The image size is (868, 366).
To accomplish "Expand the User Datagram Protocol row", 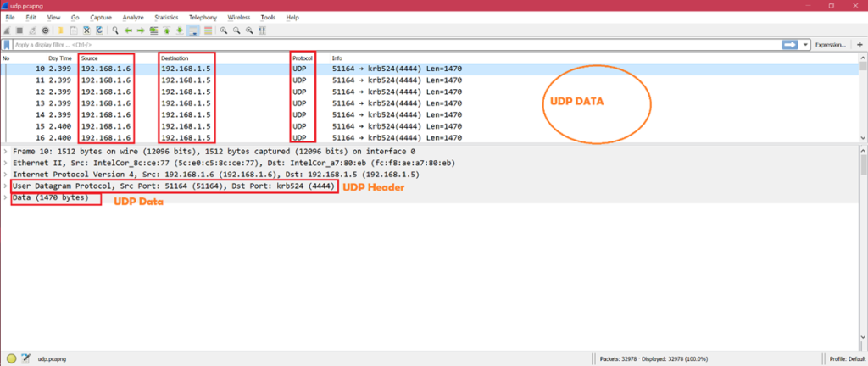I will click(x=6, y=186).
